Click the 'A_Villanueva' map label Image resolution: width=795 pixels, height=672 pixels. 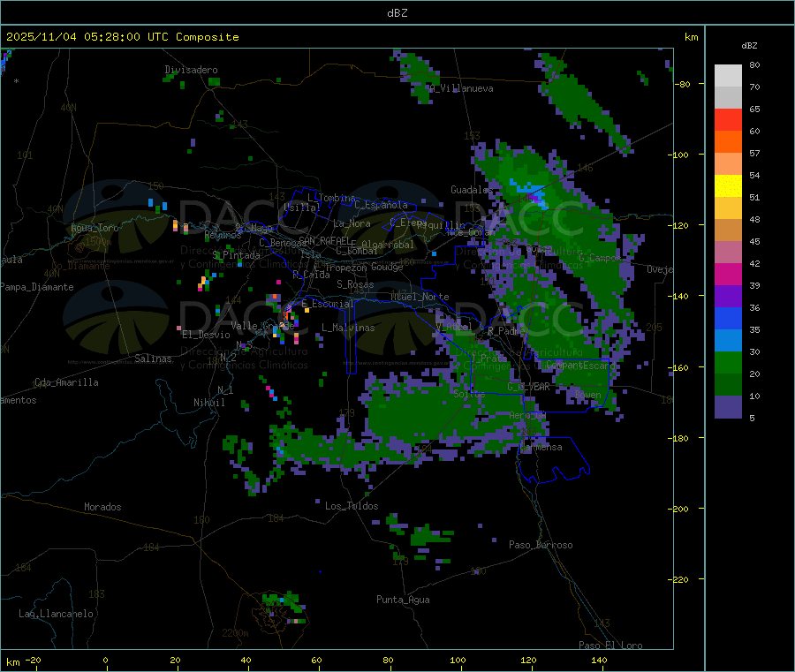[461, 88]
